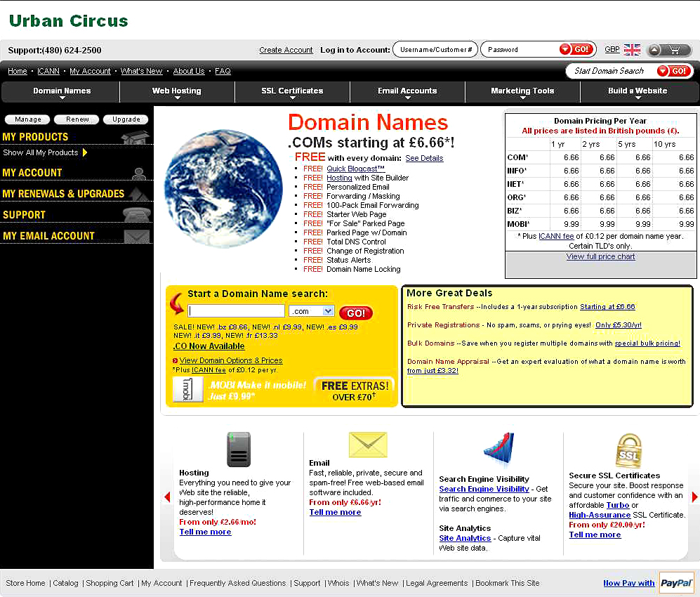
Task: Click the My Email Account envelope icon
Action: coord(137,236)
